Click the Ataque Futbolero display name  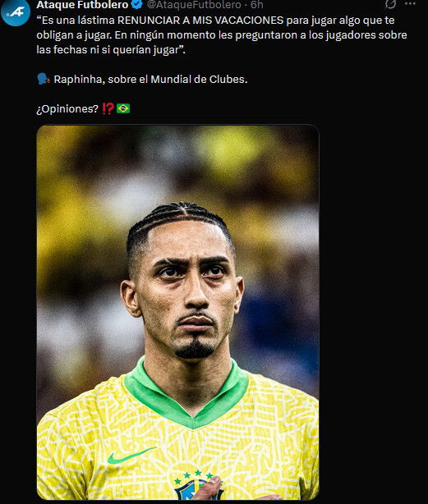(82, 4)
